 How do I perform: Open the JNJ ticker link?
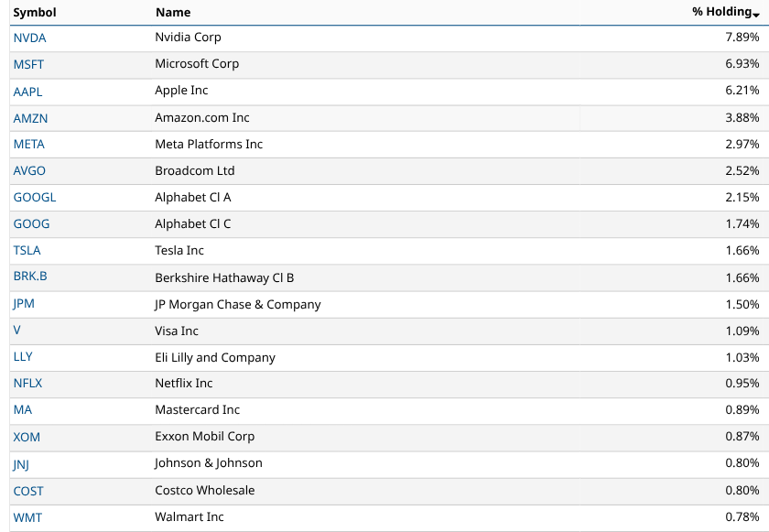21,464
